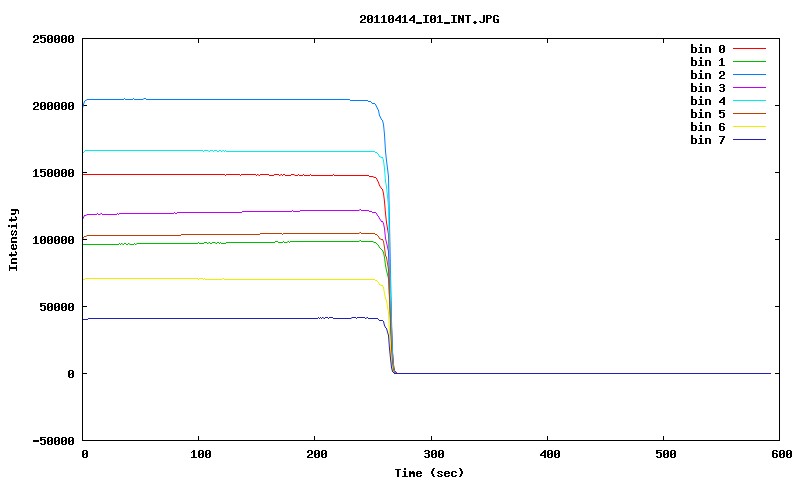Click the 200 x-axis tick label
Screen dimensions: 800x480
coord(317,454)
